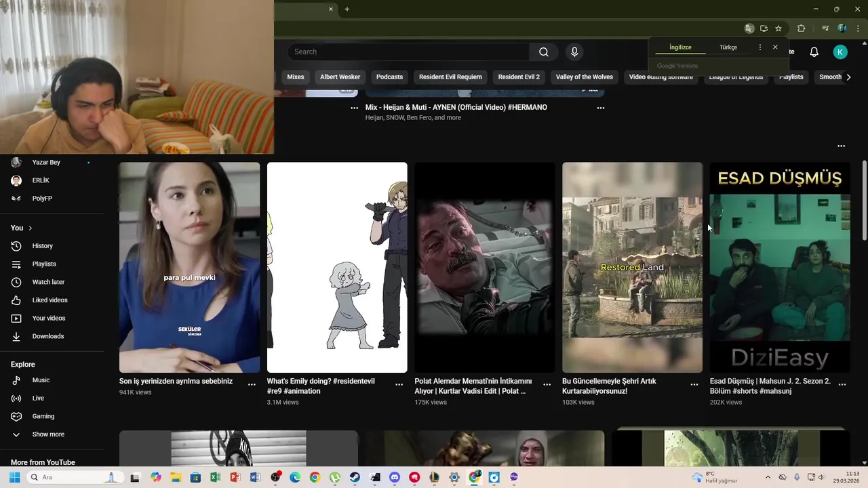Open a new browser tab with plus button
Screen dimensions: 868x488
coord(347,9)
